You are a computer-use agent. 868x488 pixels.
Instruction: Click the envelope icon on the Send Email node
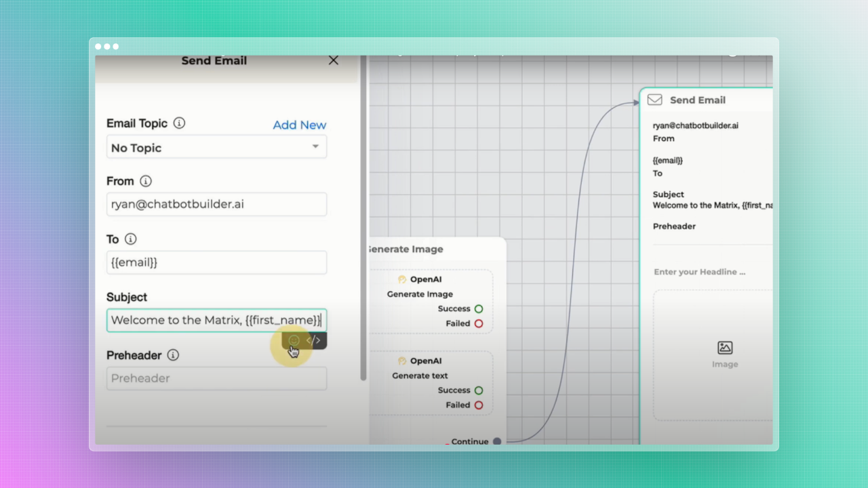coord(654,100)
